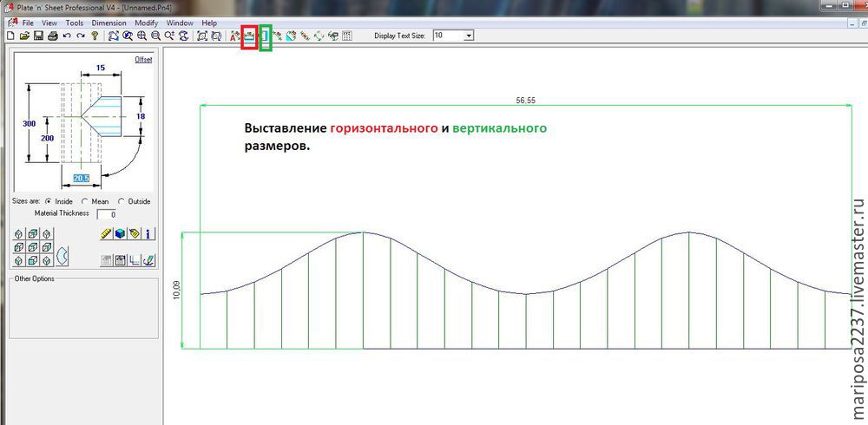Click the blue info 'i' icon

(148, 233)
